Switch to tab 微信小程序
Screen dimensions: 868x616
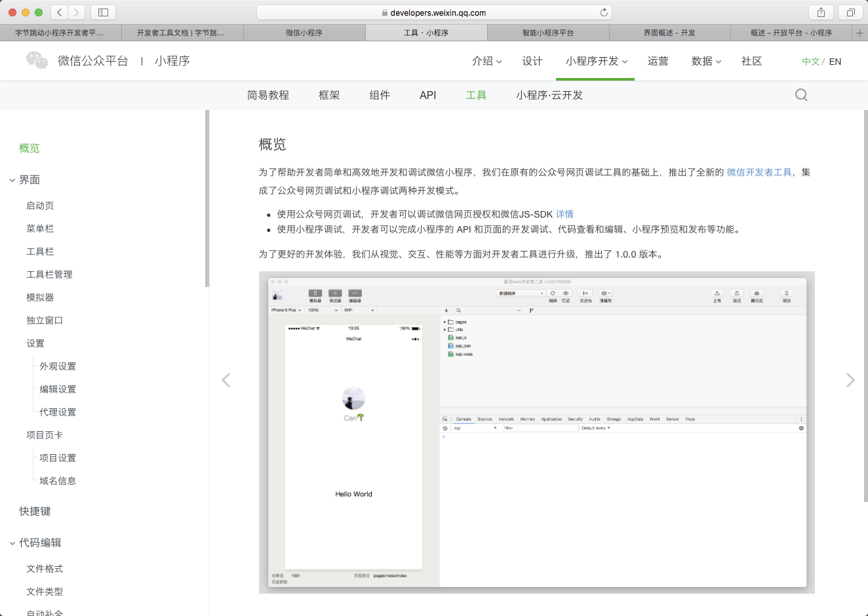[x=304, y=33]
